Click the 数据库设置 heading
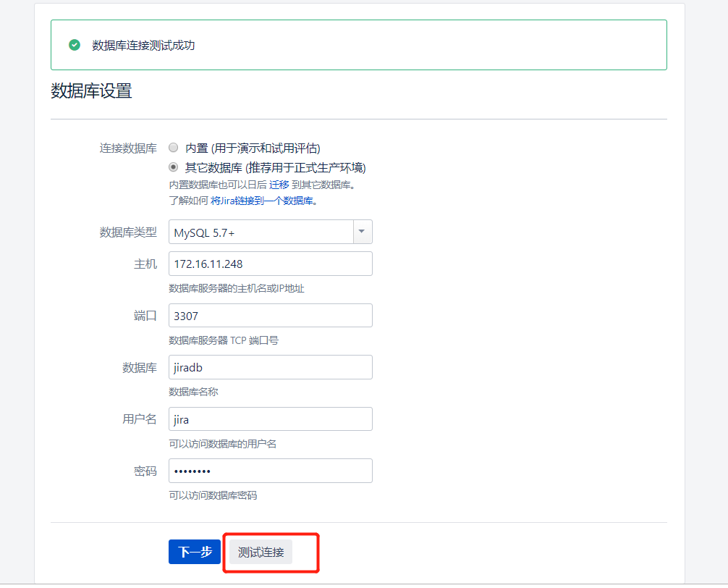Screen dimensions: 728x588 pyautogui.click(x=91, y=91)
